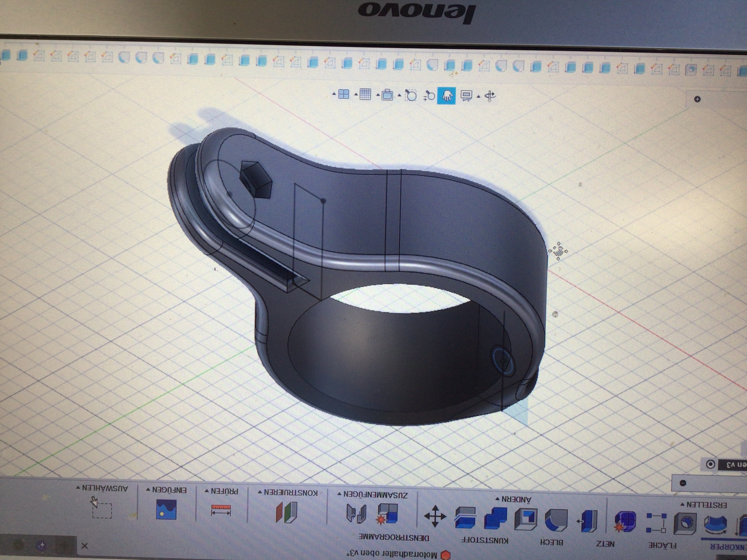This screenshot has width=747, height=560.
Task: Switch to the NETZ tab
Action: point(605,544)
